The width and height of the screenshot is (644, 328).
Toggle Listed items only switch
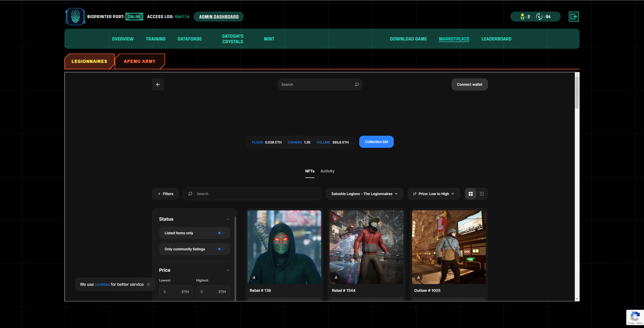pyautogui.click(x=221, y=233)
